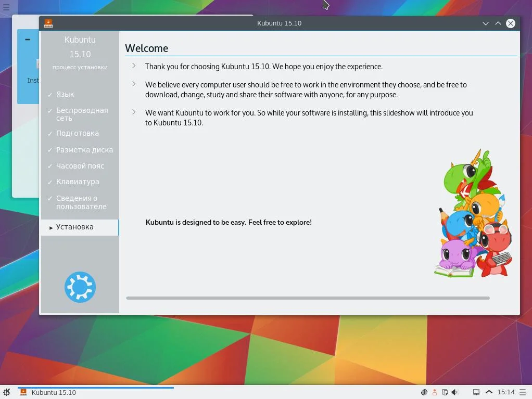This screenshot has height=399, width=532.
Task: Open the KDE application launcher
Action: tap(6, 392)
